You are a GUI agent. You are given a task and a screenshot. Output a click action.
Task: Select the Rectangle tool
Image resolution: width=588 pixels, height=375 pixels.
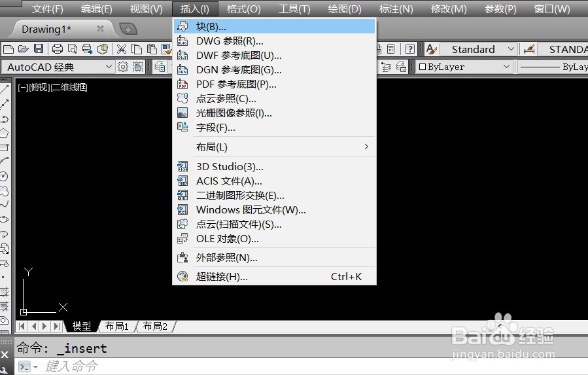coord(5,147)
